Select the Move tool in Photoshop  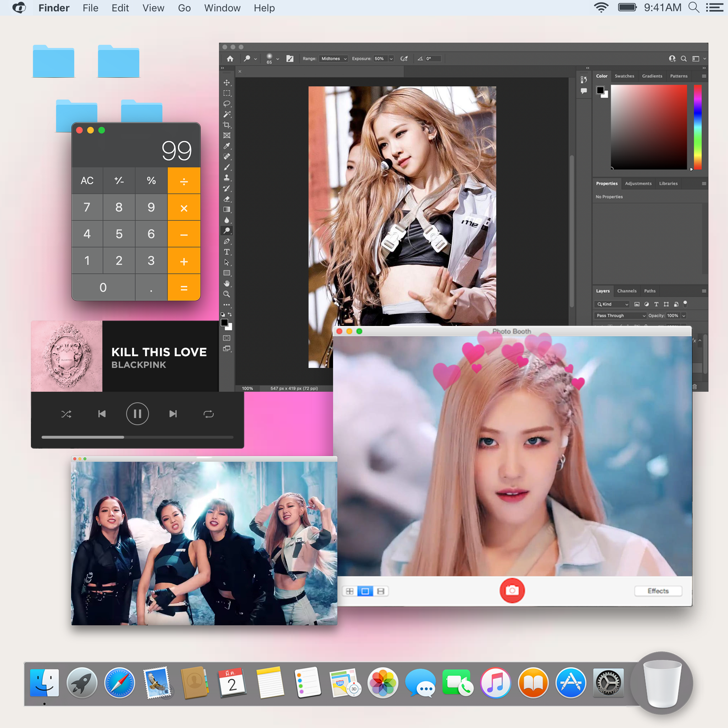(x=227, y=83)
